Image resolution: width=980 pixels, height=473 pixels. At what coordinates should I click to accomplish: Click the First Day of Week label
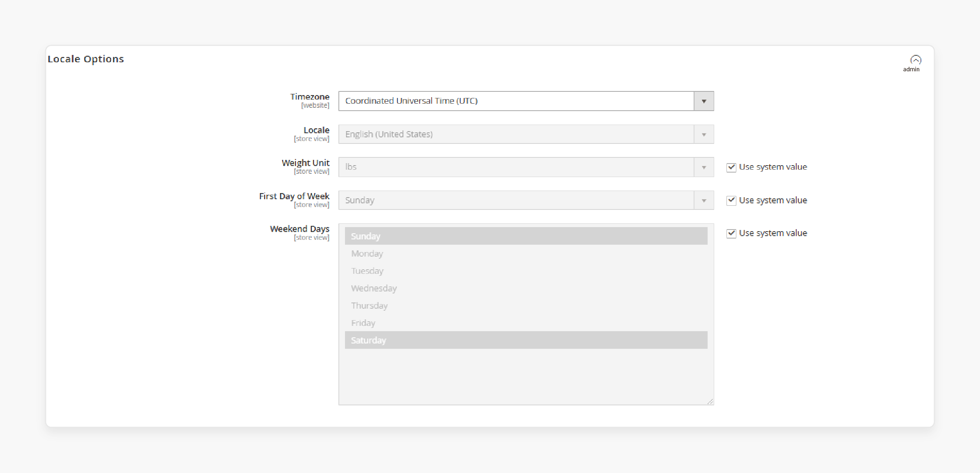click(294, 196)
